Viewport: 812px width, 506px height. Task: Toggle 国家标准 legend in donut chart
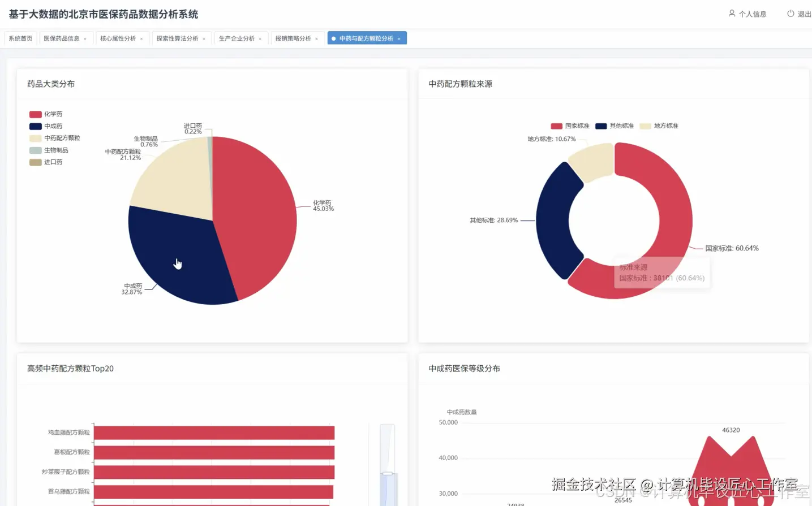[x=570, y=126]
